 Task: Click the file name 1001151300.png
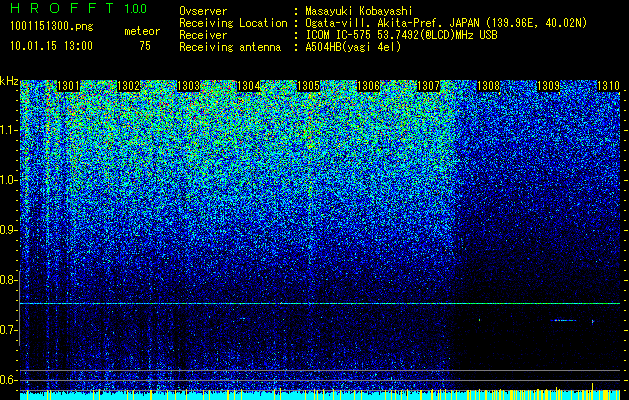[52, 27]
